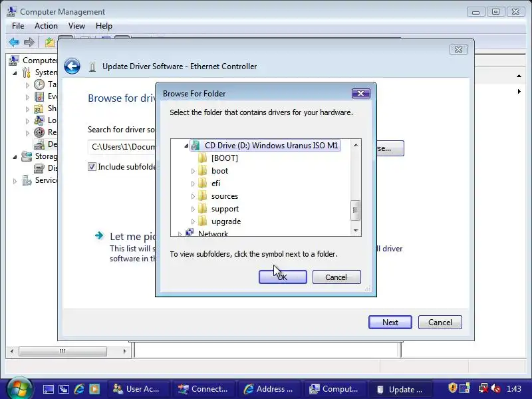This screenshot has height=399, width=532.
Task: Open the Windows Start orb
Action: pos(19,388)
